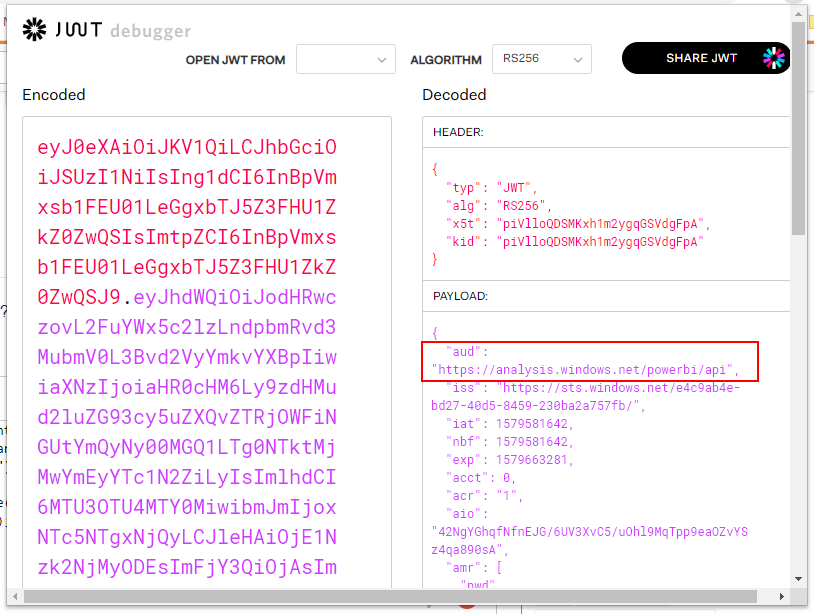
Task: Click the "x5t" header value line
Action: tap(578, 224)
